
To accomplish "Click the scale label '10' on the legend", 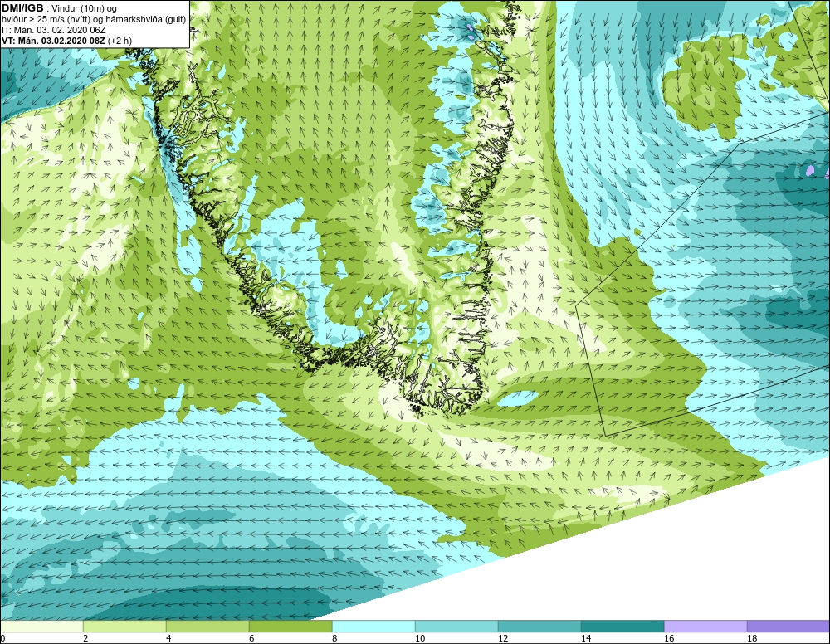I will tap(420, 638).
